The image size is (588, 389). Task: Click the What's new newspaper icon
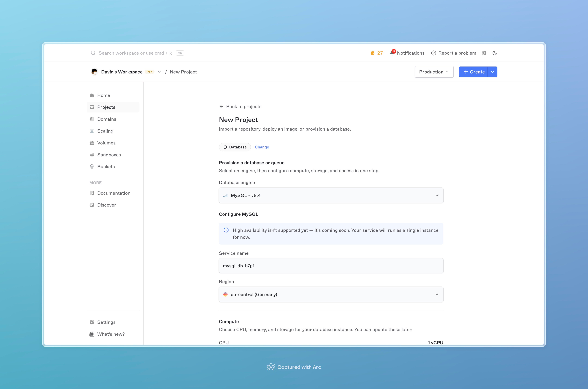pos(92,334)
